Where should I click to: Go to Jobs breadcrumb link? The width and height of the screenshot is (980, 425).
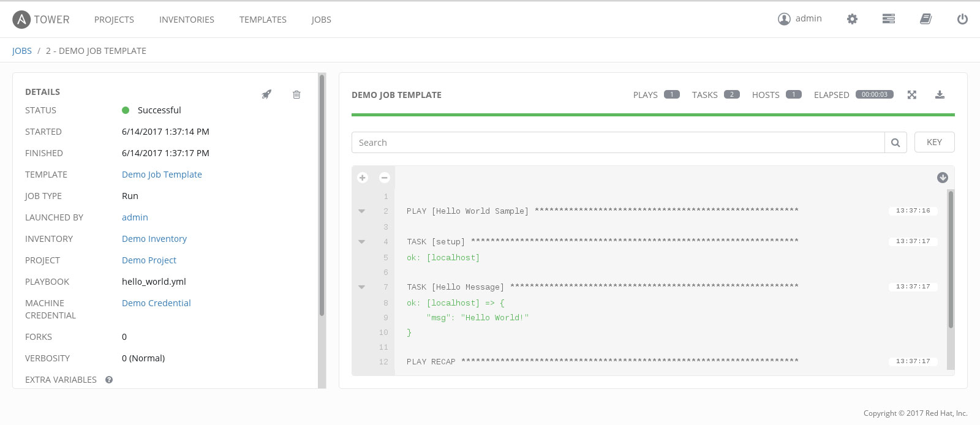pyautogui.click(x=22, y=51)
